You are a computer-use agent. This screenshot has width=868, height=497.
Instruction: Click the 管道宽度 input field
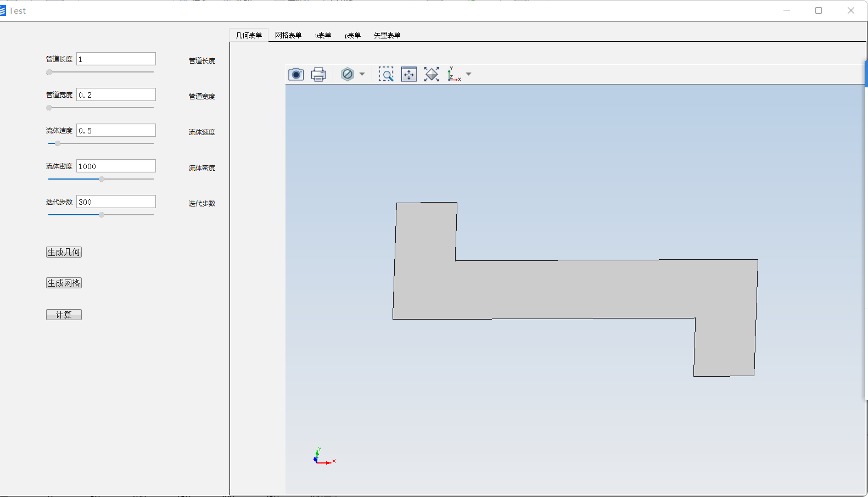tap(116, 94)
